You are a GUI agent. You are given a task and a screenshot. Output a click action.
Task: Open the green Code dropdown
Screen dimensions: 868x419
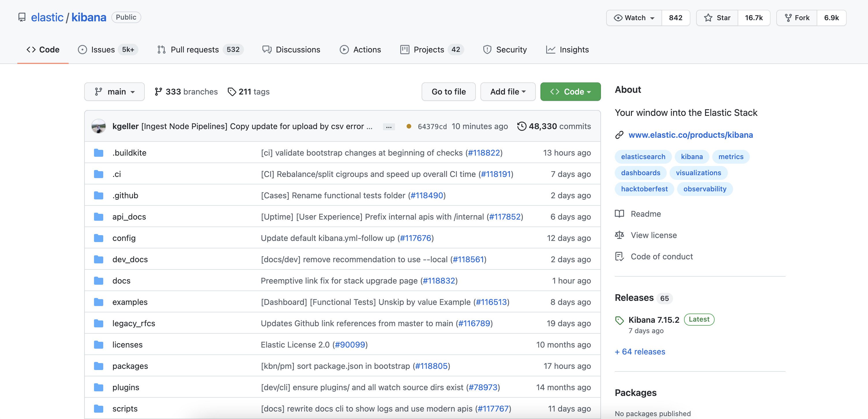pyautogui.click(x=570, y=92)
